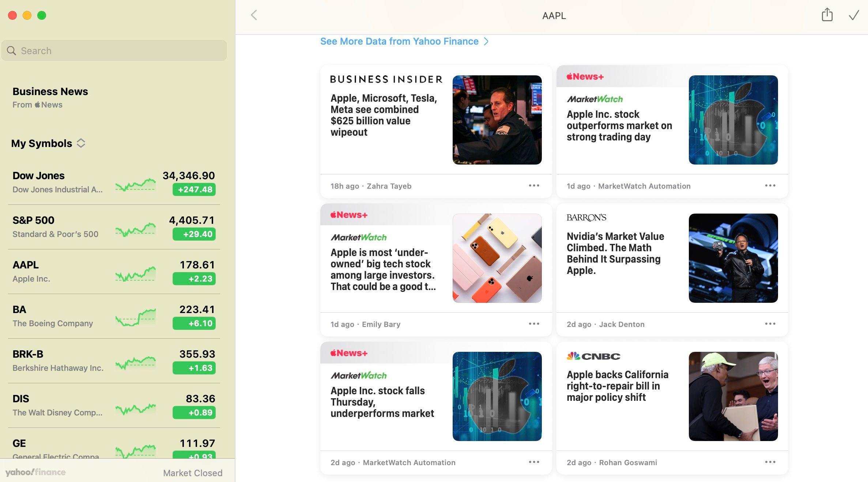Expand Yahoo Finance data via the blue chevron
868x482 pixels.
[486, 41]
